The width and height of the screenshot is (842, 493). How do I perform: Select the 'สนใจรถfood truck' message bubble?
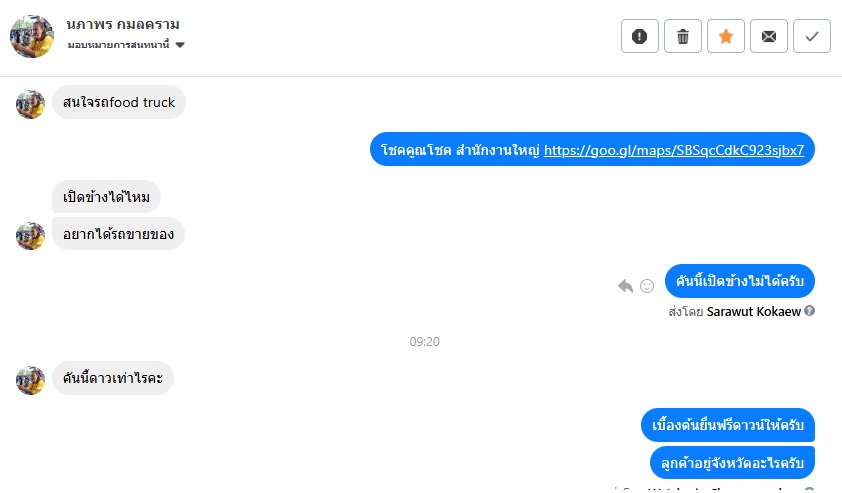(119, 102)
